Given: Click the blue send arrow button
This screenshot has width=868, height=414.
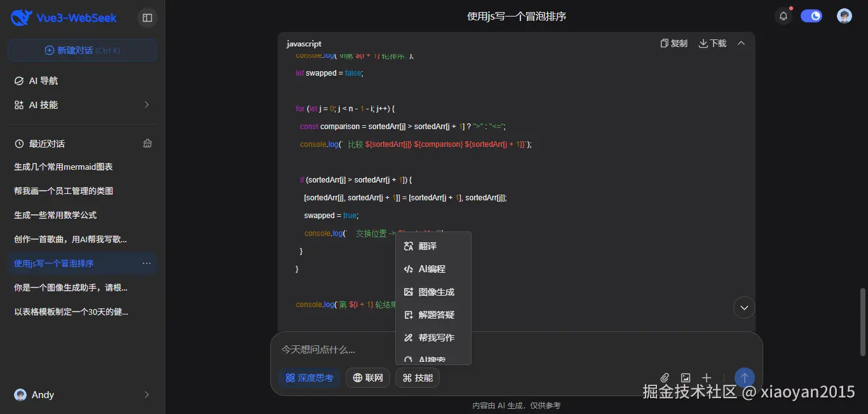Looking at the screenshot, I should pos(744,377).
